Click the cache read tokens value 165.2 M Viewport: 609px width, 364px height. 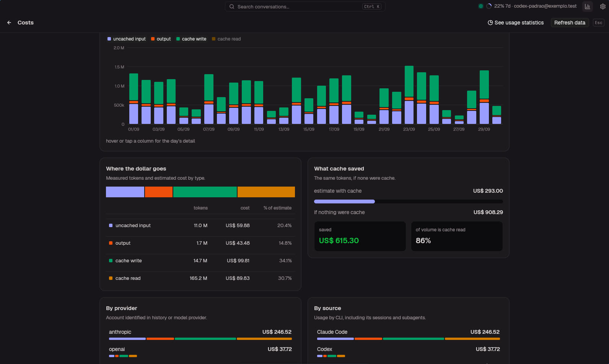point(199,278)
